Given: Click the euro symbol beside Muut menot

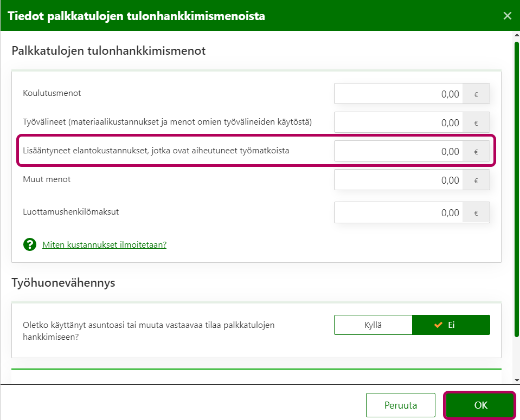Looking at the screenshot, I should pyautogui.click(x=476, y=180).
